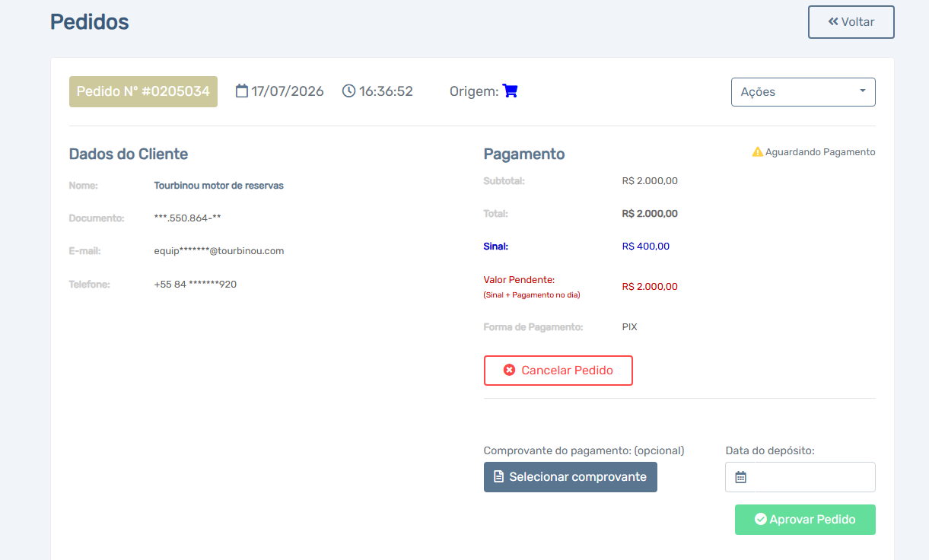Viewport: 929px width, 560px height.
Task: Click the Pedido Nº #0205034 badge
Action: coord(143,91)
